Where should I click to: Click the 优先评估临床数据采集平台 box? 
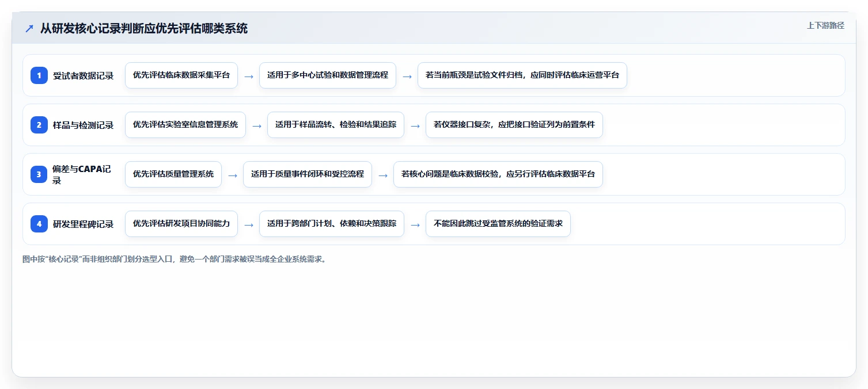click(x=181, y=75)
